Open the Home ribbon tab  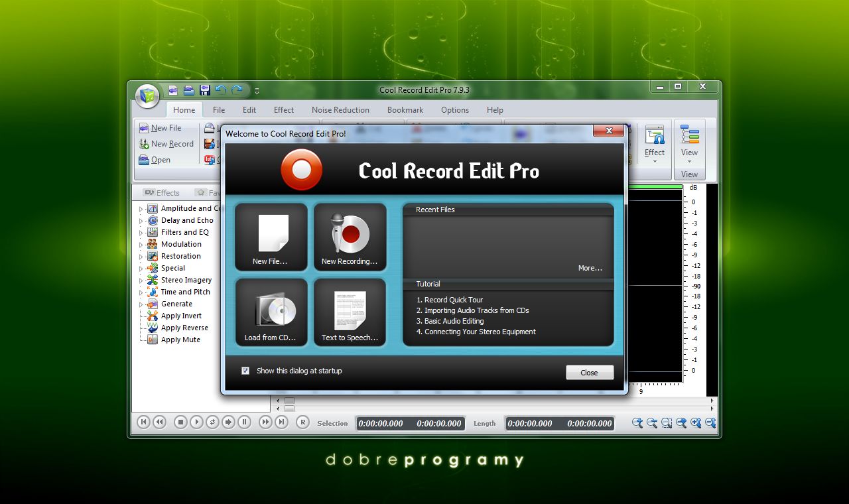(184, 110)
